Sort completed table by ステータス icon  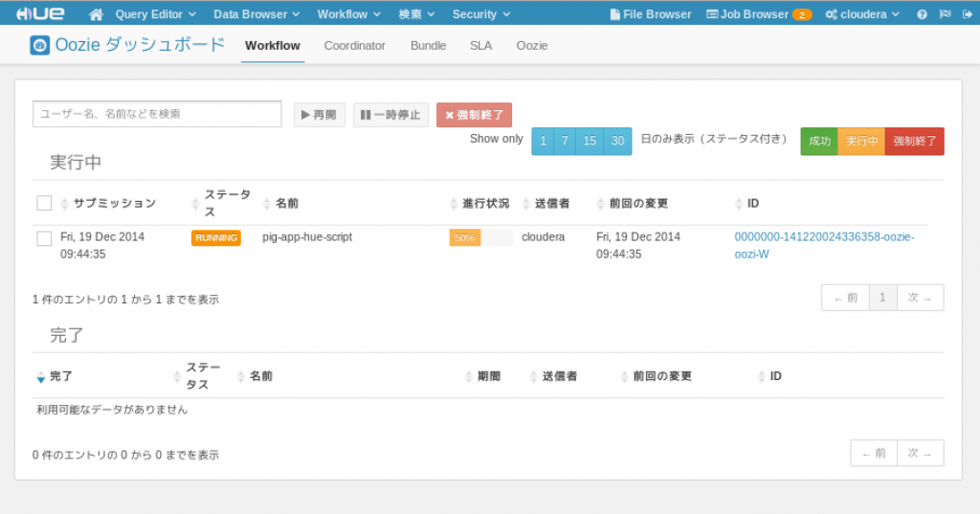click(177, 376)
